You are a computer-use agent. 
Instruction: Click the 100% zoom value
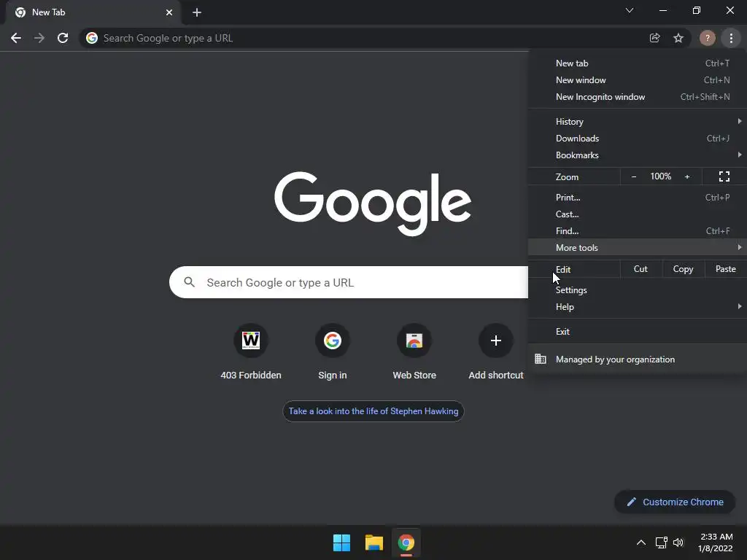660,176
